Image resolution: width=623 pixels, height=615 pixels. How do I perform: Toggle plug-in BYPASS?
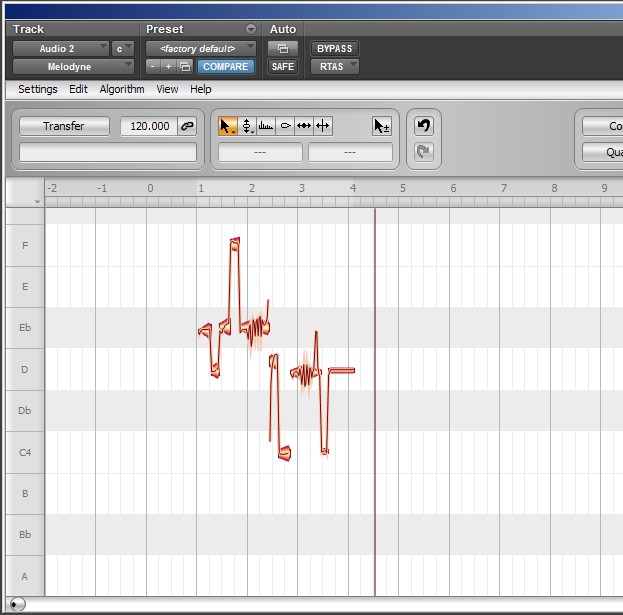334,48
